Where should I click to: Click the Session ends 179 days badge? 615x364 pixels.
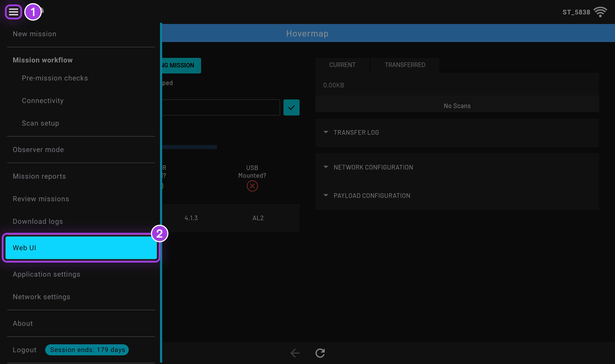coord(87,350)
